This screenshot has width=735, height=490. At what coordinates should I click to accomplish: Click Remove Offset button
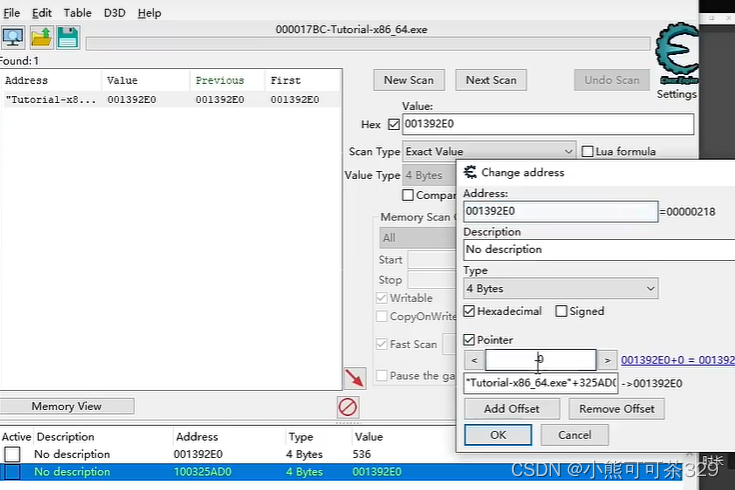click(616, 409)
